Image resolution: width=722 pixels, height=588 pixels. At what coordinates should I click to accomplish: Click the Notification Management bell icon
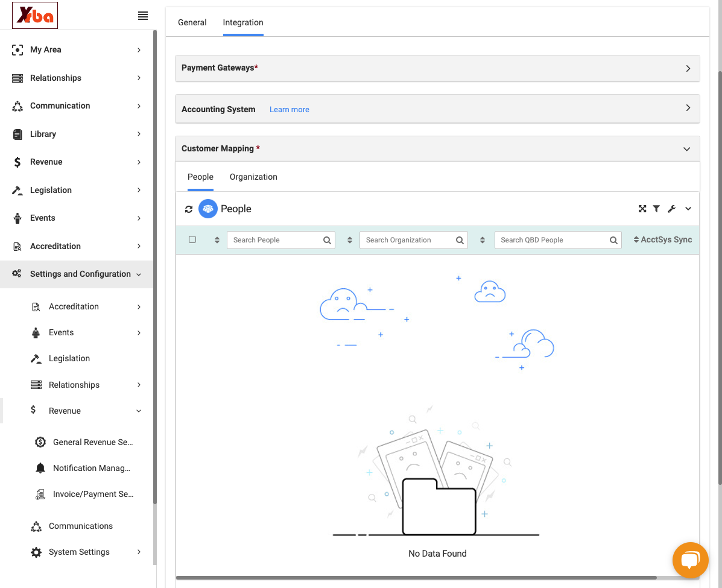pyautogui.click(x=40, y=468)
